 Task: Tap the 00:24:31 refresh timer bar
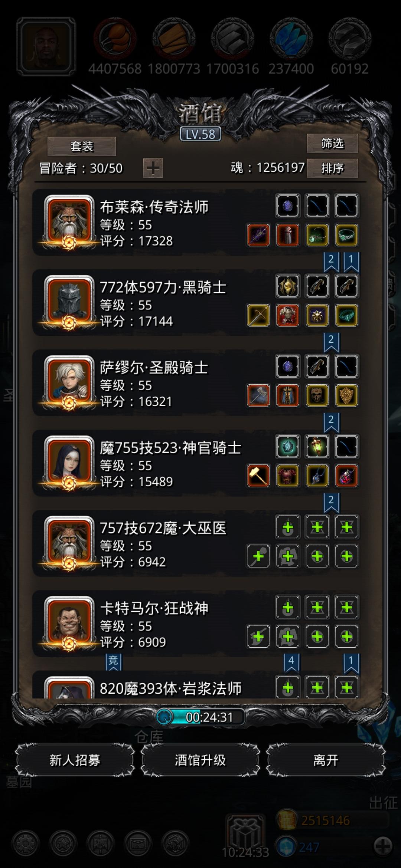(200, 717)
